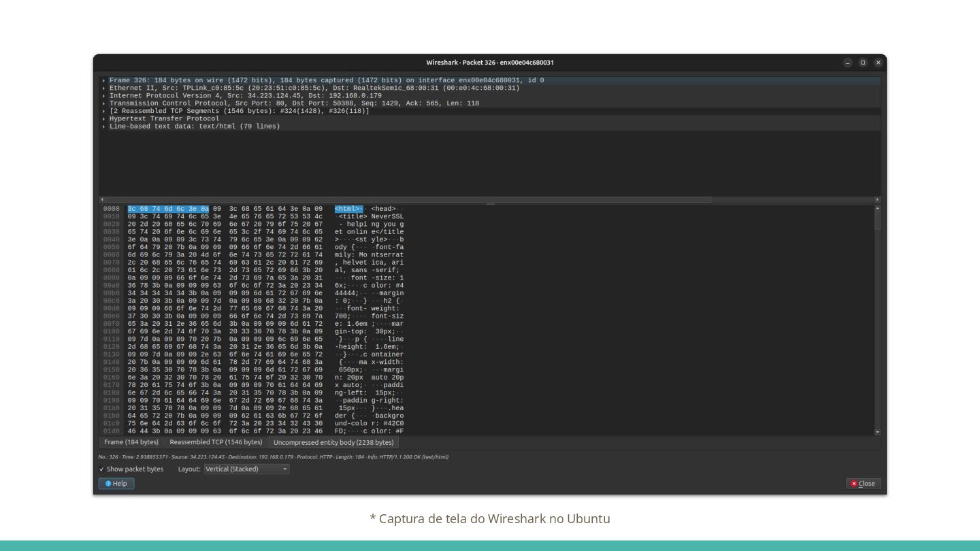Viewport: 980px width, 551px height.
Task: Click the NeverSSL title ASCII text
Action: [387, 216]
